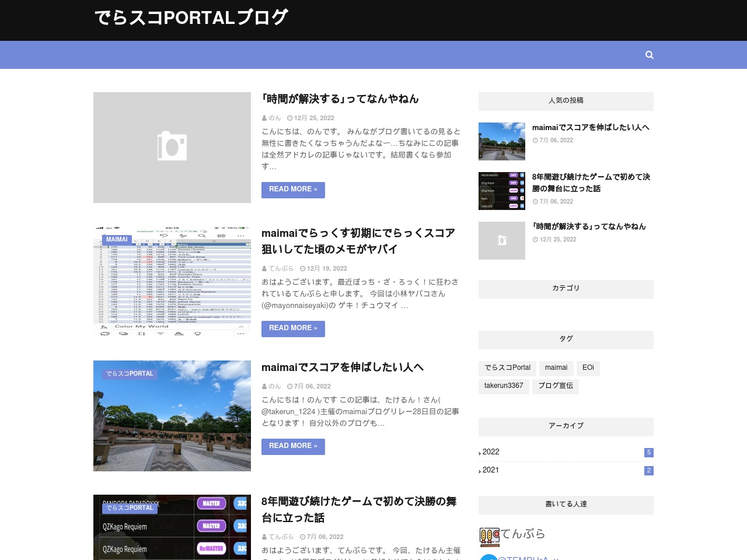Select the でらスコPortal tag
This screenshot has width=747, height=560.
(507, 368)
